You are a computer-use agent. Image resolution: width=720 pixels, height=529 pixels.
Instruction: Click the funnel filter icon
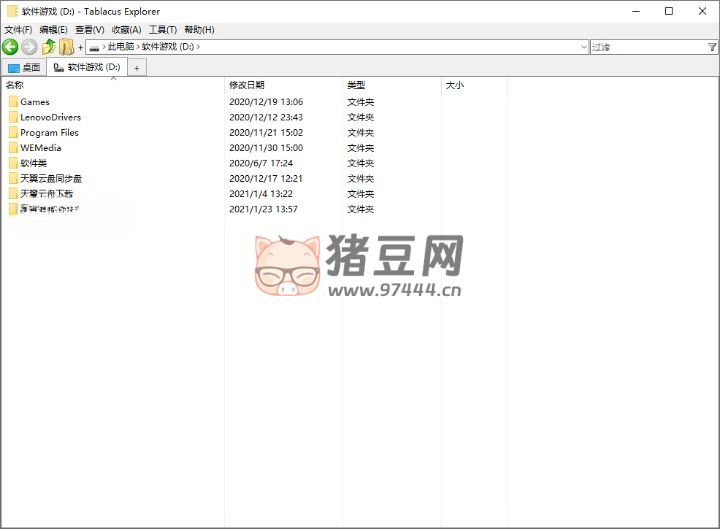coord(711,47)
